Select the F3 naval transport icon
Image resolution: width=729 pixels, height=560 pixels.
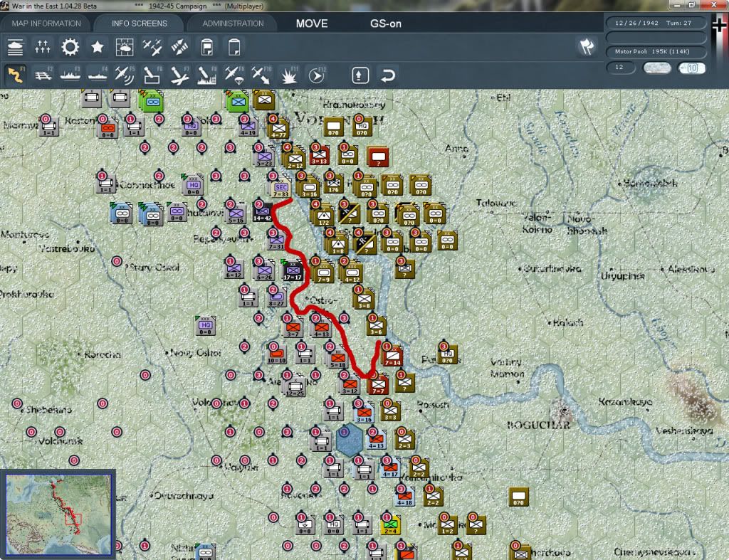click(x=70, y=75)
